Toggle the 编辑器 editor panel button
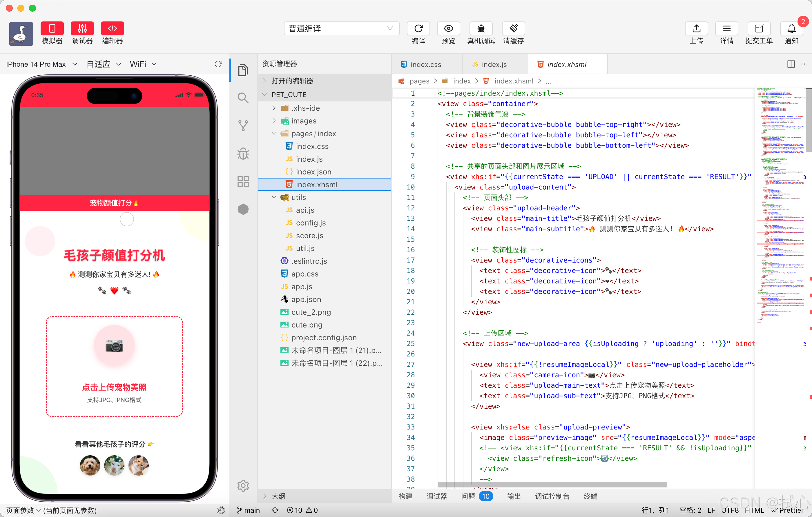The image size is (812, 517). pyautogui.click(x=112, y=29)
